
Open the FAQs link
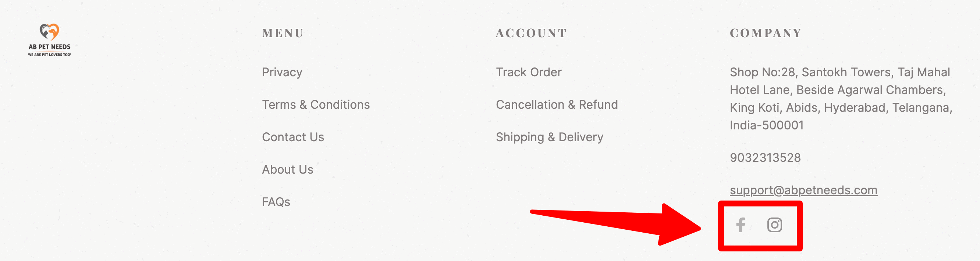point(276,202)
